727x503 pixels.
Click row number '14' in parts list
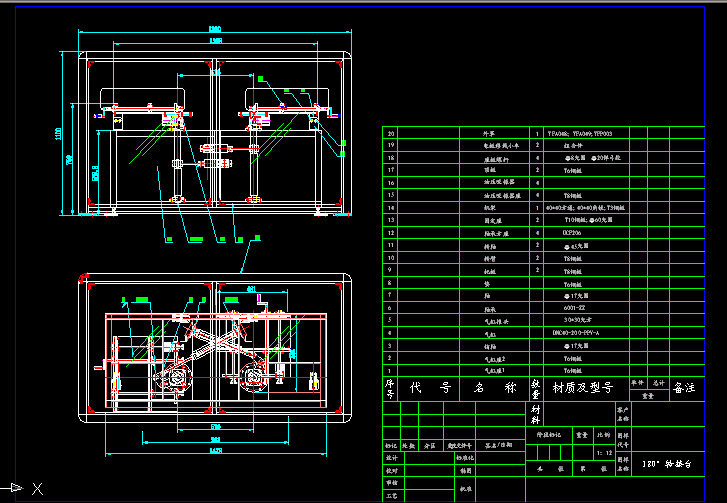[390, 208]
